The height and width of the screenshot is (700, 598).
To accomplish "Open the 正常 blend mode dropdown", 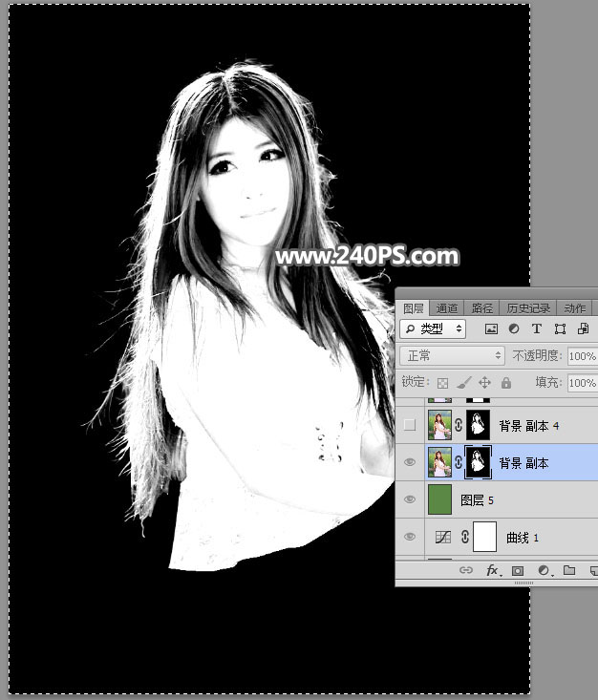I will [x=453, y=356].
